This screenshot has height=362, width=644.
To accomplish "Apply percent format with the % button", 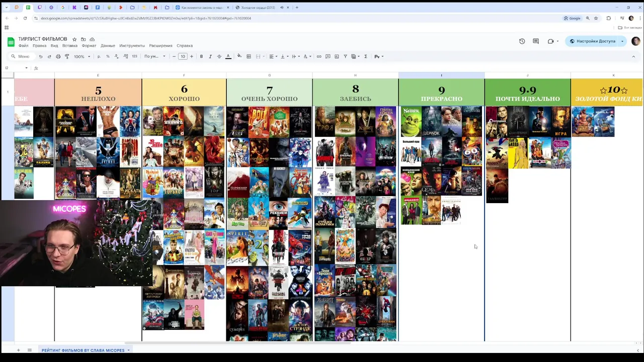I will coord(108,56).
